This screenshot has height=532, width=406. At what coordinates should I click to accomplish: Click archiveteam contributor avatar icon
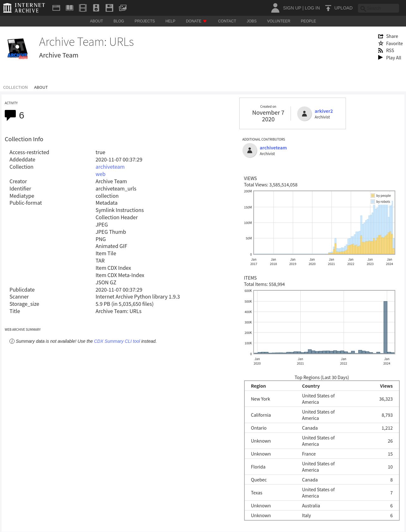click(x=250, y=150)
